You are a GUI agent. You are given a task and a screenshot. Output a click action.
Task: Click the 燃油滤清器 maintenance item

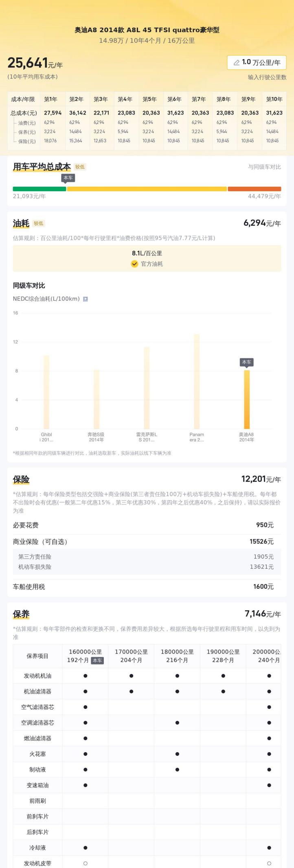tap(37, 738)
